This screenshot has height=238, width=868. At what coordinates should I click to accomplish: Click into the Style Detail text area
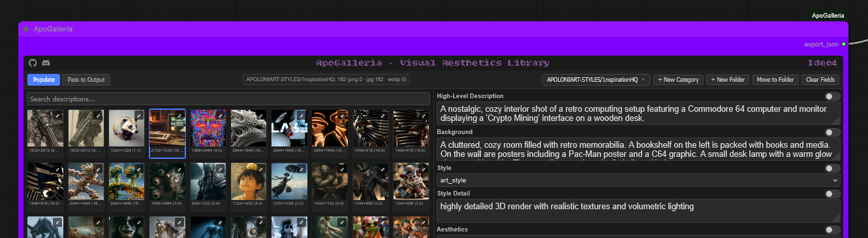pos(638,211)
